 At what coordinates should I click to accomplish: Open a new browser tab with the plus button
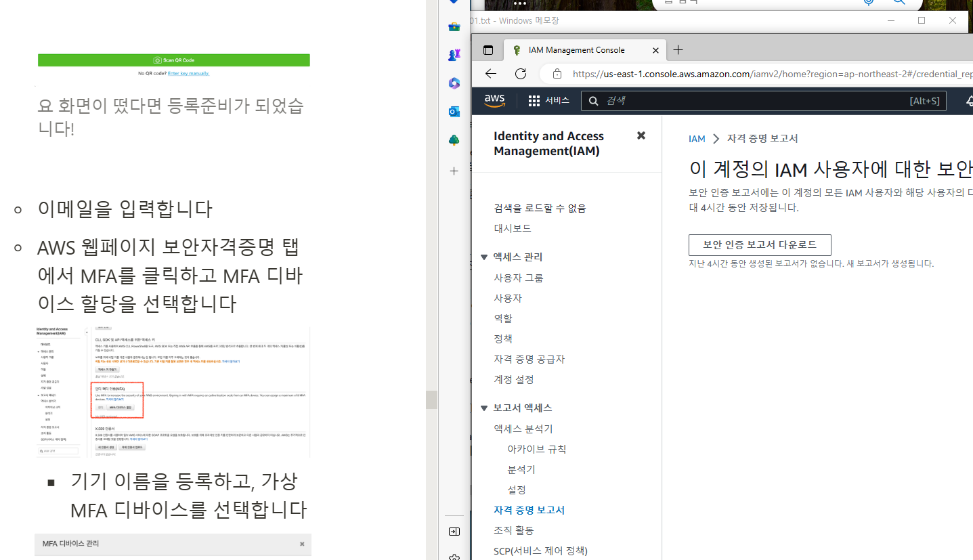(x=678, y=50)
